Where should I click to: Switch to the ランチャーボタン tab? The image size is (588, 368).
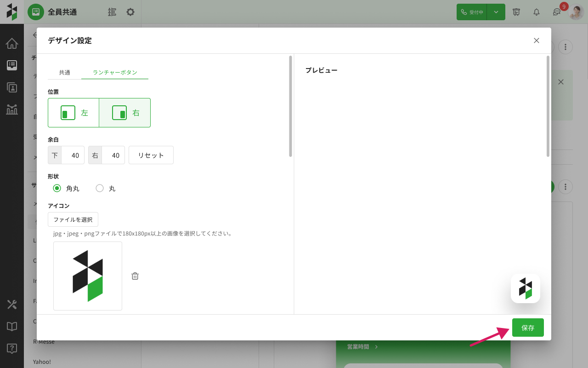(115, 73)
